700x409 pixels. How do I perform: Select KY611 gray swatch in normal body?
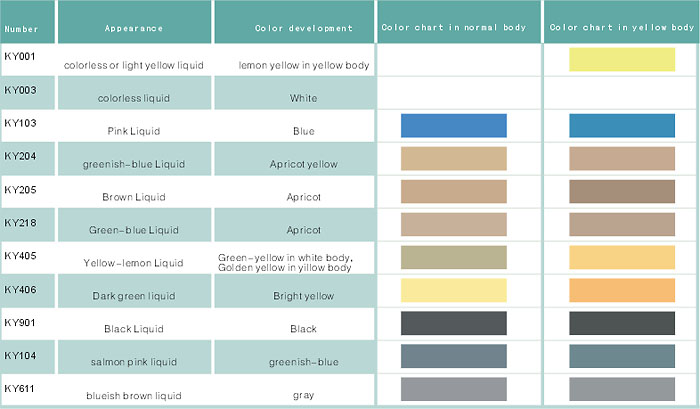pyautogui.click(x=454, y=389)
